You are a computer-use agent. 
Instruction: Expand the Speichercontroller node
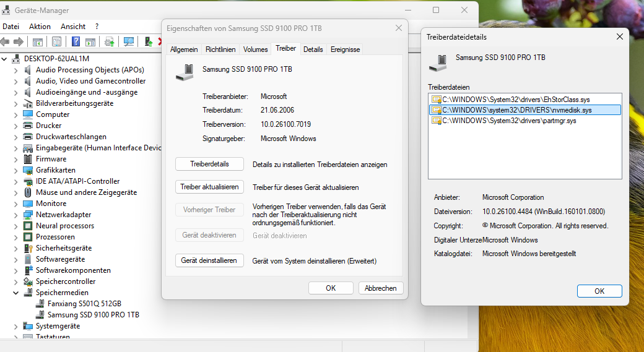pyautogui.click(x=15, y=282)
